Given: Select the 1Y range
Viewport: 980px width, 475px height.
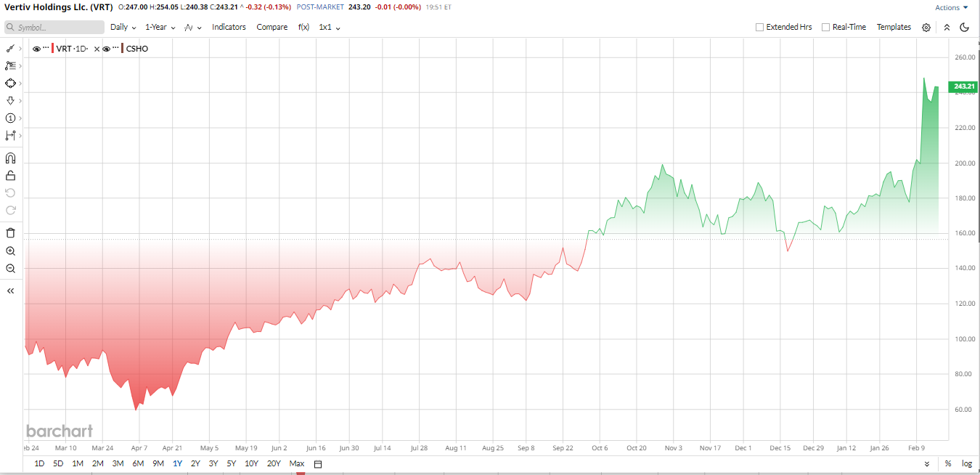Looking at the screenshot, I should click(177, 463).
